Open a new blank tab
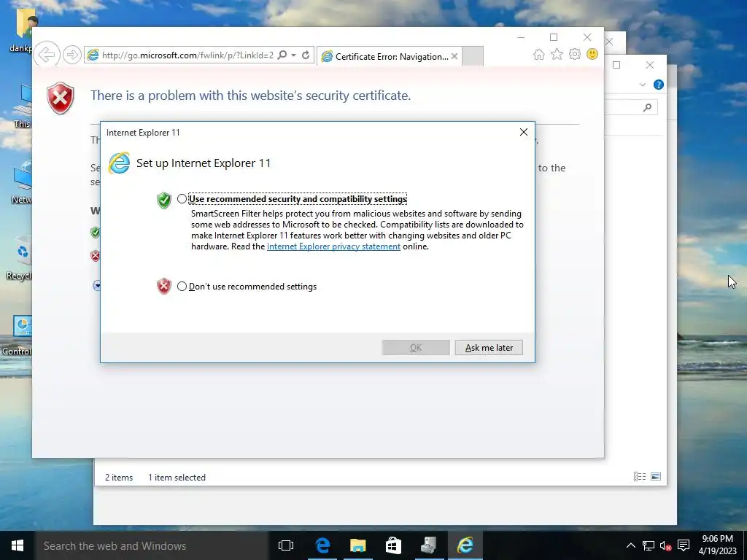 click(x=473, y=55)
